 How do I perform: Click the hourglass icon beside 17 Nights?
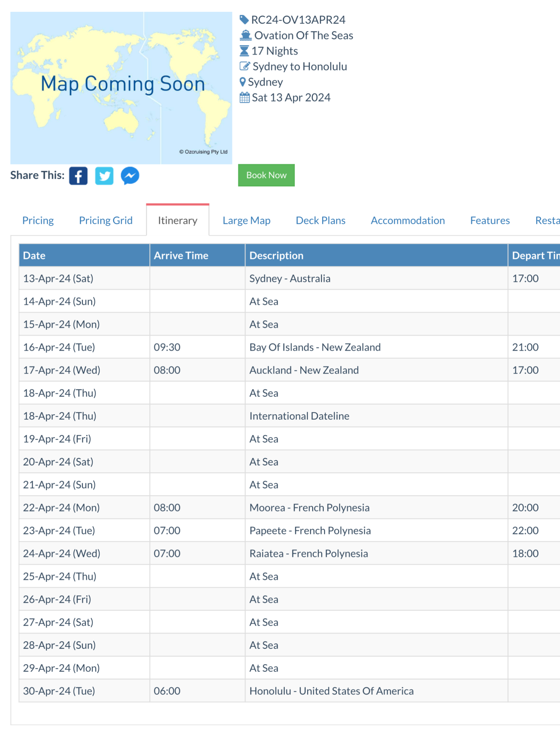tap(244, 51)
